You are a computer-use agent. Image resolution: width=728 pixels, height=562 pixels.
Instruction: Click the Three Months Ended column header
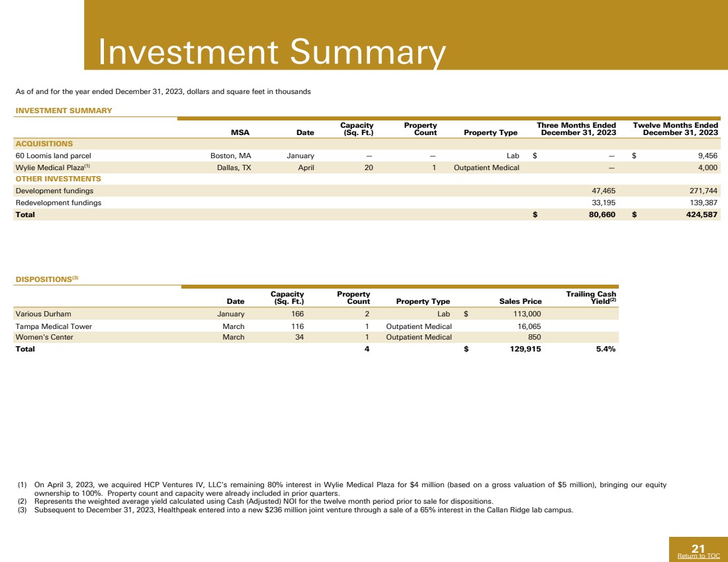576,128
